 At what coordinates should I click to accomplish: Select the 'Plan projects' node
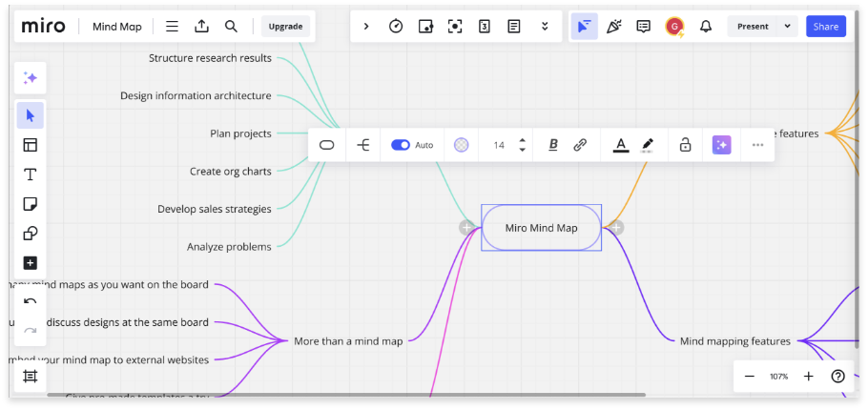pos(240,133)
